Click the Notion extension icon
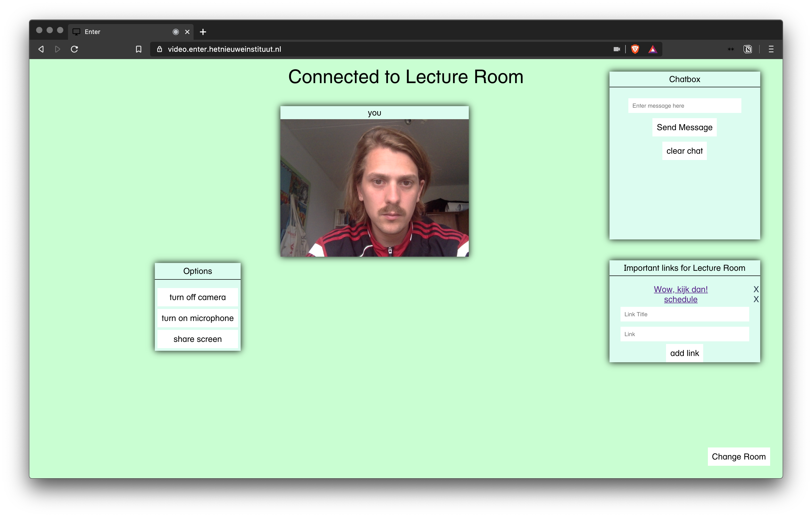 tap(748, 49)
